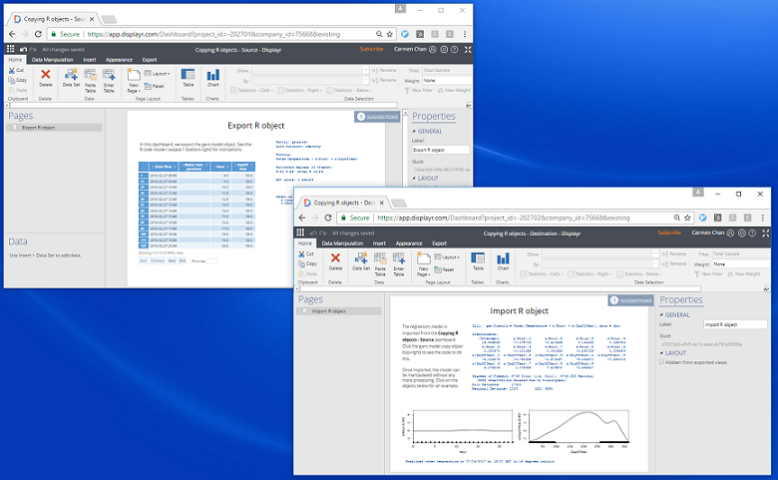This screenshot has height=480, width=778.
Task: Open Layout dropdown in Destination window
Action: click(x=447, y=257)
